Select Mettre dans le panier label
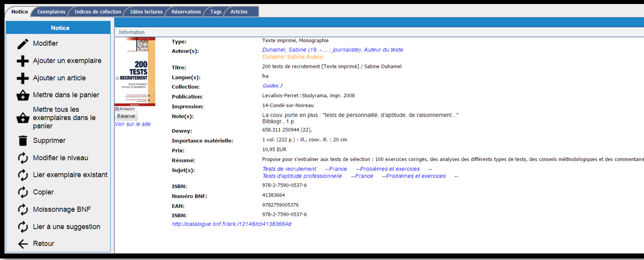Screen dimensions: 644x260 (66, 95)
